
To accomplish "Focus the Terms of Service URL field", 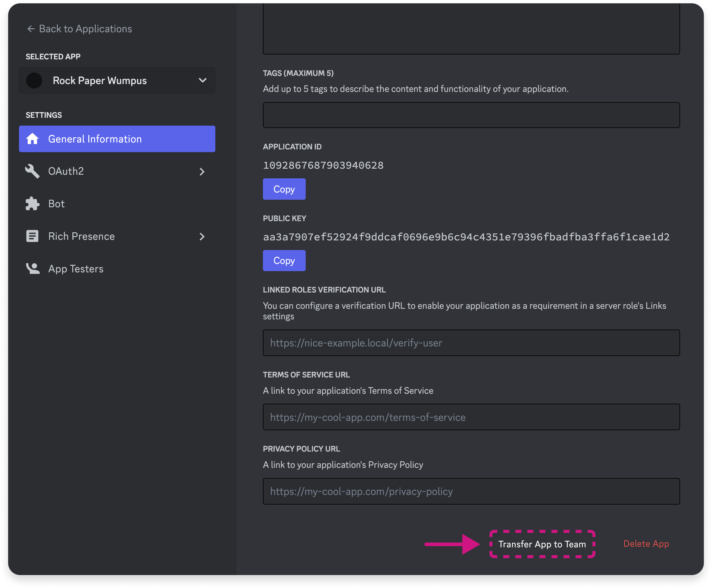I will 471,417.
